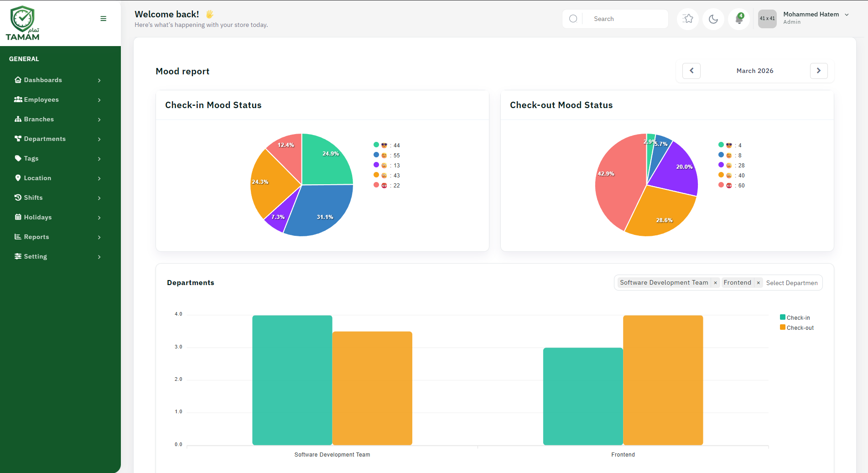Viewport: 868px width, 473px height.
Task: Select the Employees section icon
Action: pyautogui.click(x=18, y=99)
